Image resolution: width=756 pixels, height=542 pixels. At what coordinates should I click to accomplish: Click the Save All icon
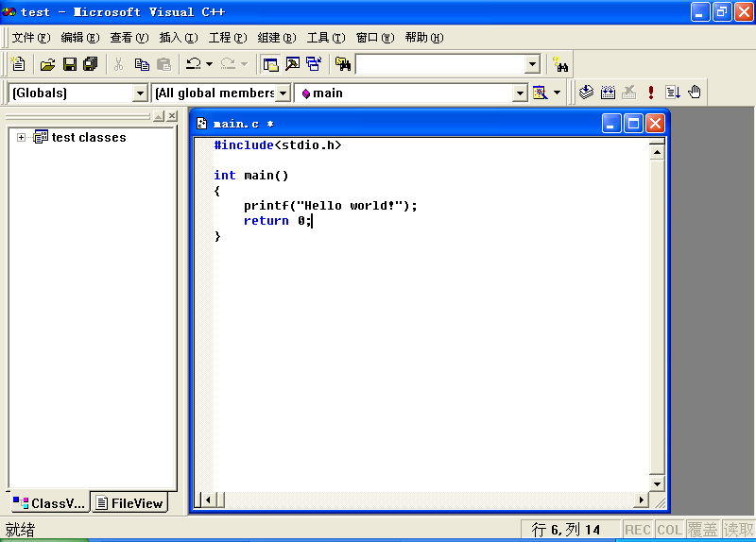91,64
